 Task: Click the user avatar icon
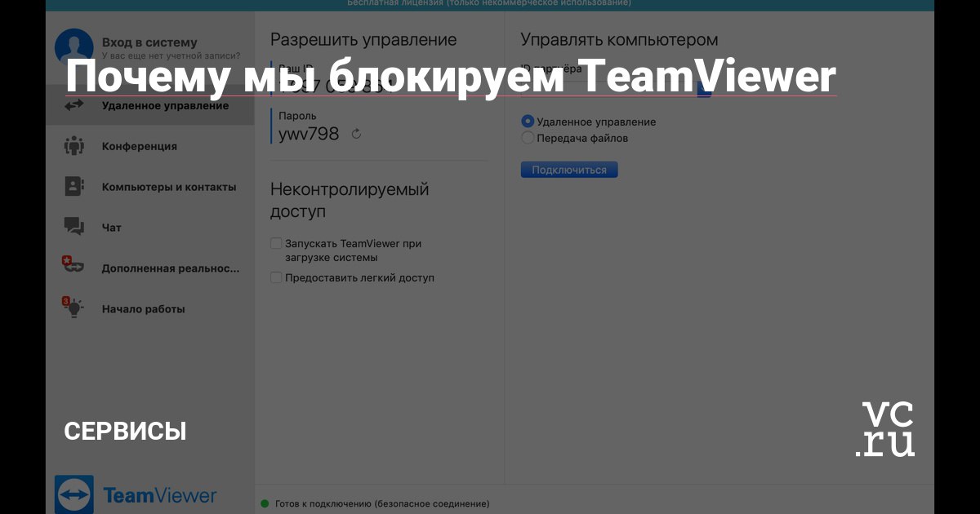73,47
